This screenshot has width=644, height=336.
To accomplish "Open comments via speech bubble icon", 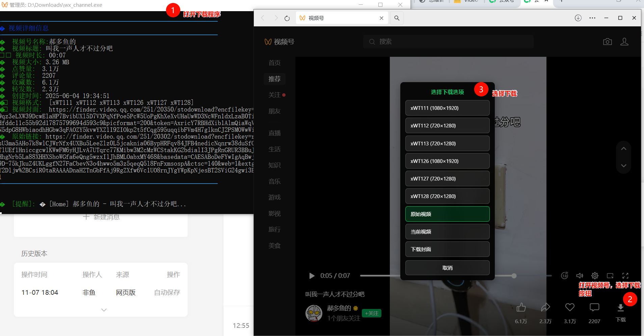I will pos(594,307).
